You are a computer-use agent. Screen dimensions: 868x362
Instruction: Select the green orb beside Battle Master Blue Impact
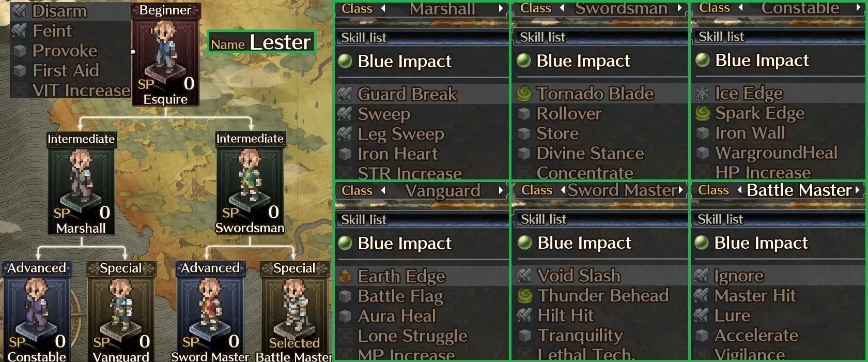[702, 242]
